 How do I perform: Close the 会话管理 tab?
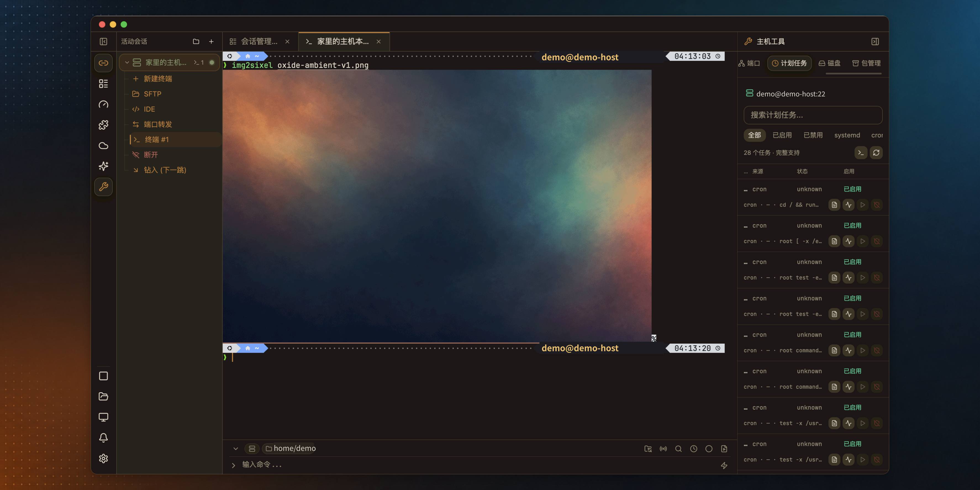pyautogui.click(x=287, y=41)
